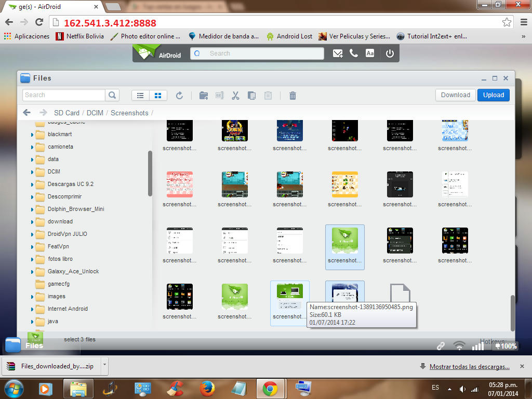Click the Download button
532x399 pixels.
click(x=455, y=95)
